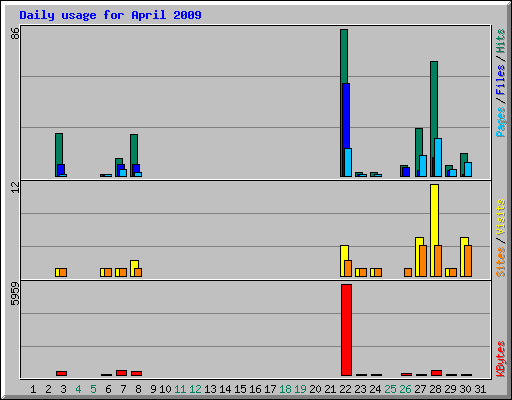Click day '19' on the x-axis
Screen dimensions: 512x400
(x=300, y=389)
